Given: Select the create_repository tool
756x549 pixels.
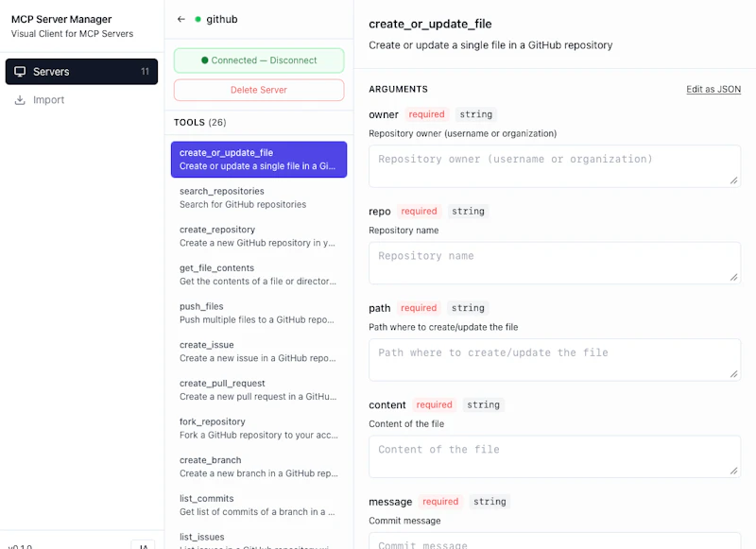Looking at the screenshot, I should (259, 236).
